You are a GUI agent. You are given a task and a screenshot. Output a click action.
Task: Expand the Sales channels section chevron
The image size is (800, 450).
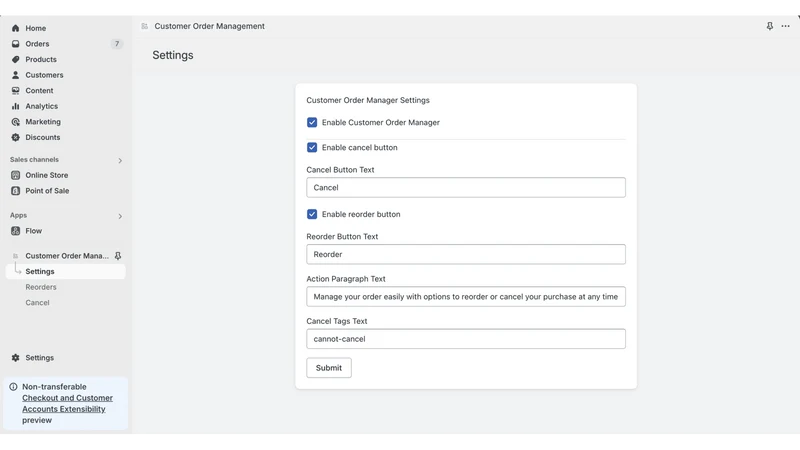point(120,160)
